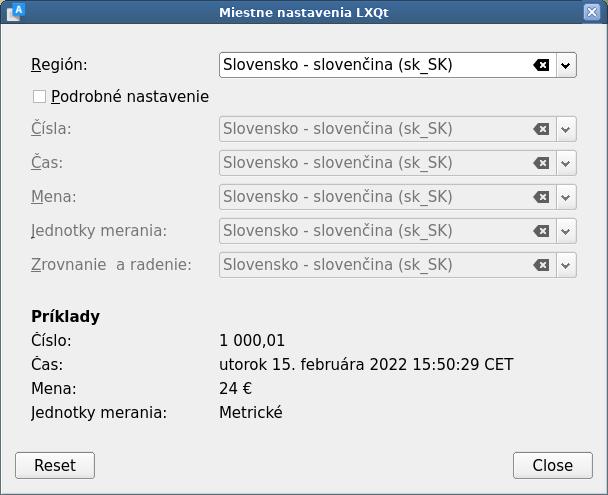Click the clear icon in Zrovnanie a radenie field
608x495 pixels.
point(541,265)
